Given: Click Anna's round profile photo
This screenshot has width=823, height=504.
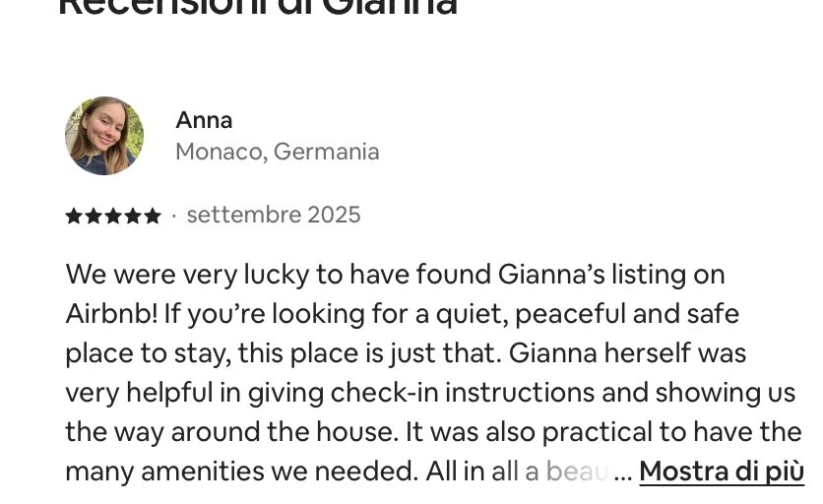Looking at the screenshot, I should (104, 136).
